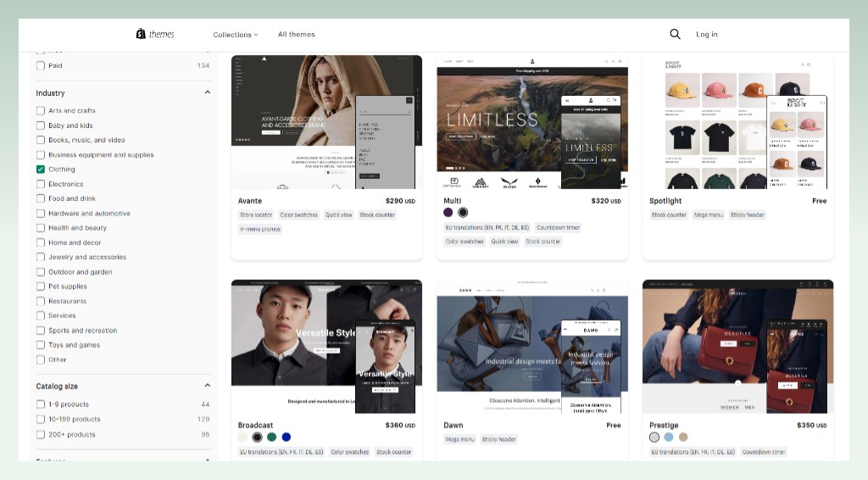Click In-menu promos tag on Avante

tap(260, 229)
